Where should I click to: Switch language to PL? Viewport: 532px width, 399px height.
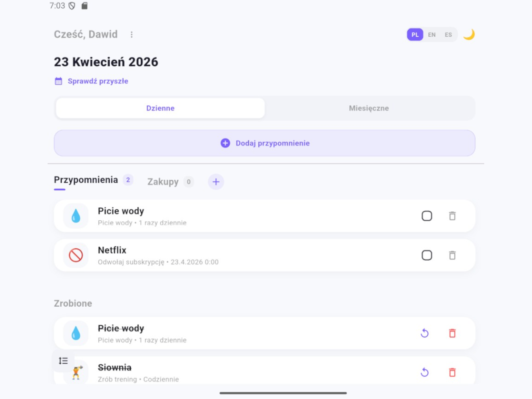(415, 35)
